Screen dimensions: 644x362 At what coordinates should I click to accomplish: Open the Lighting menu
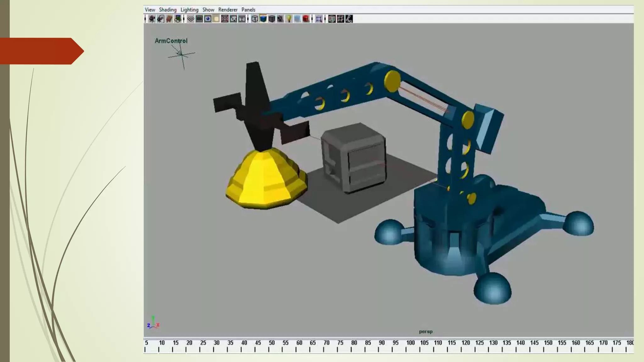(189, 10)
